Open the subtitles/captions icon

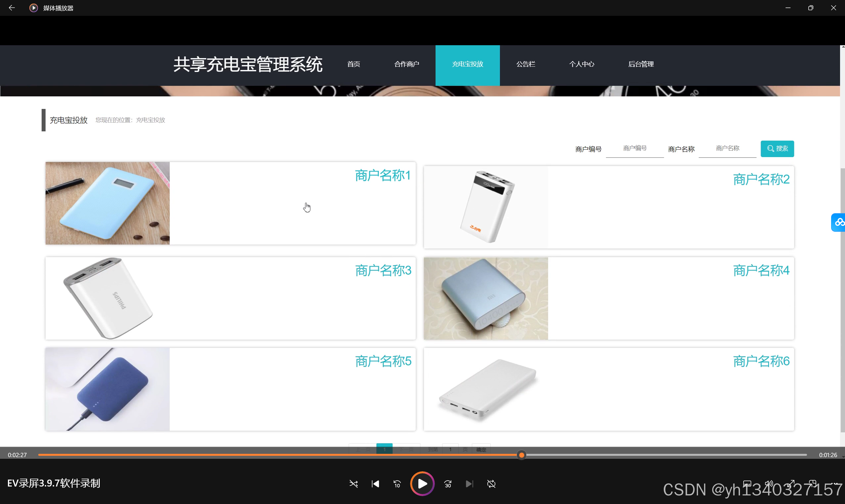click(747, 483)
